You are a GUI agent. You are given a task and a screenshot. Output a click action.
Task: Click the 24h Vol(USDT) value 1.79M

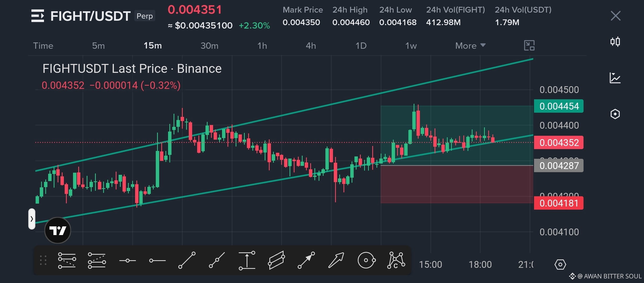[507, 22]
